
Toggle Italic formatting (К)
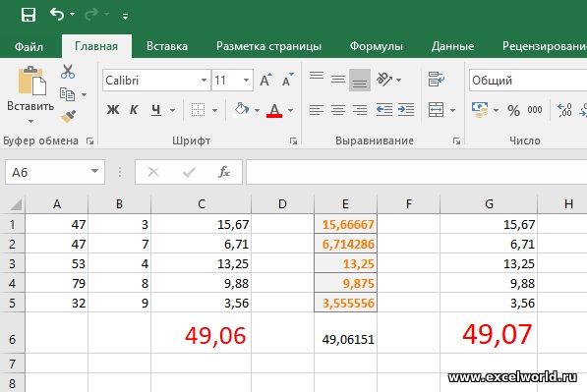coord(134,110)
